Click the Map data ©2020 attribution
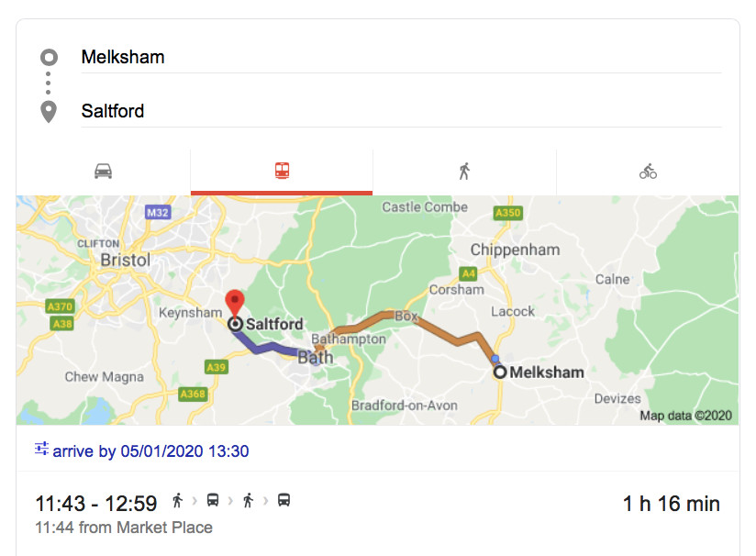 tap(687, 416)
